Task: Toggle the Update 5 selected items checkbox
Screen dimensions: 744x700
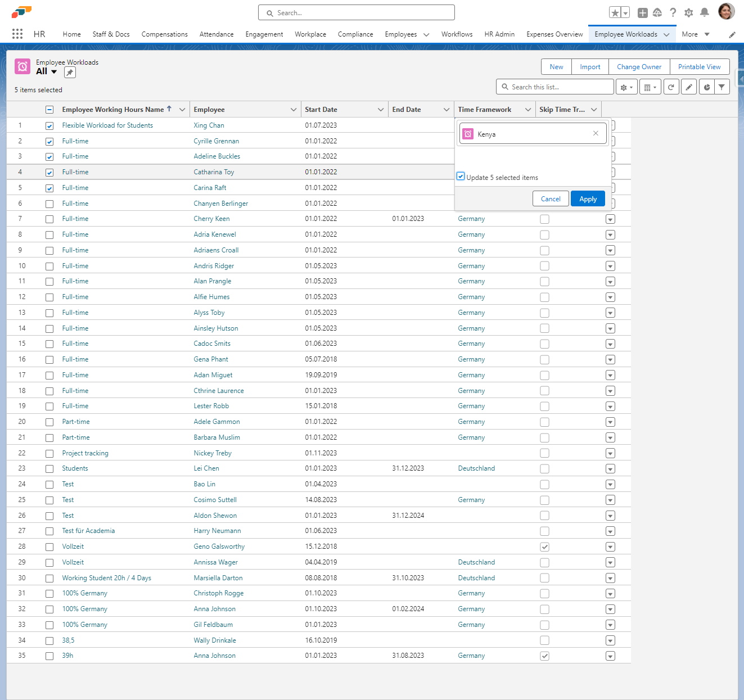Action: pos(461,177)
